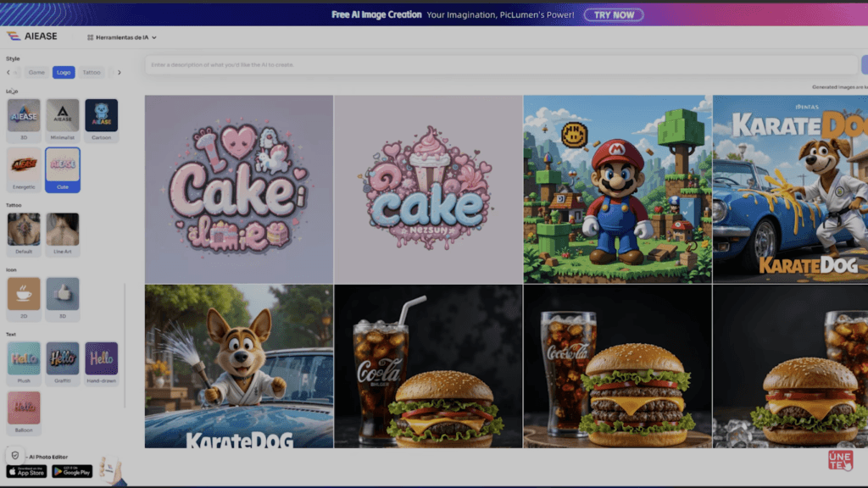Choose the Balloon text style
868x488 pixels.
(24, 408)
